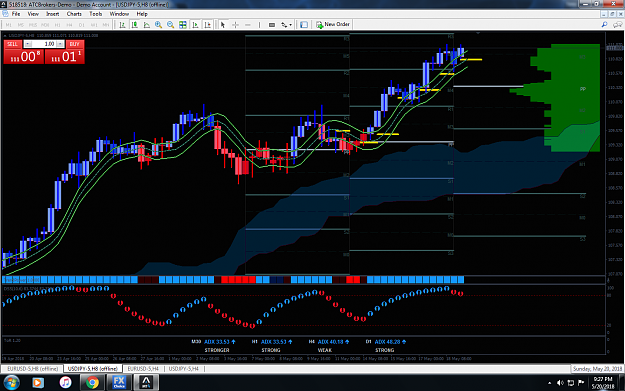Toggle M1 timeframe button

(x=8, y=25)
